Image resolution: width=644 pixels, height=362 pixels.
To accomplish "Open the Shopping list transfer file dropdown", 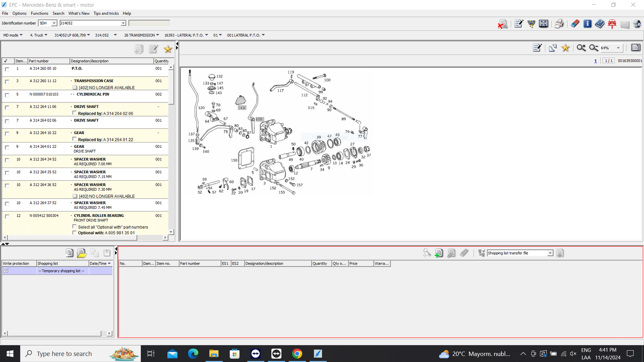I will click(550, 253).
